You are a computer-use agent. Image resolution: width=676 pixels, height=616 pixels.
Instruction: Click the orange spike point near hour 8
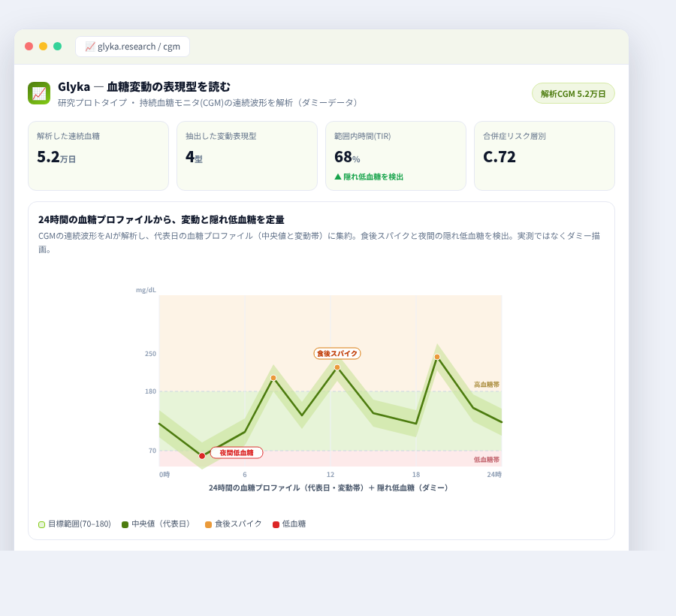tap(273, 378)
